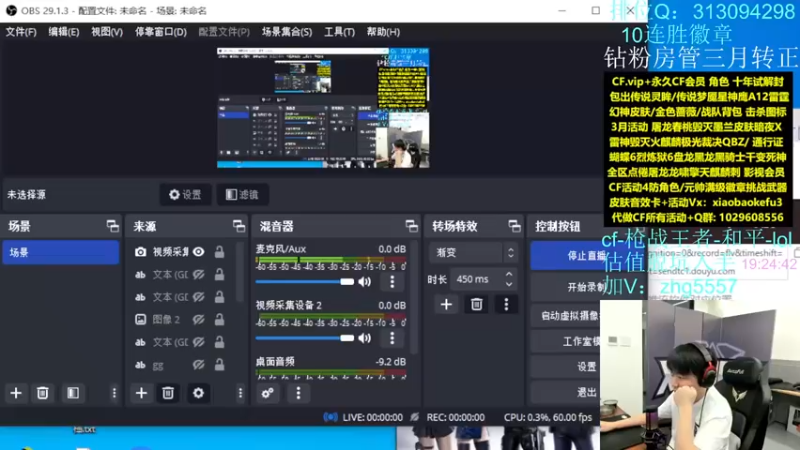Open the 文件(F) menu
800x450 pixels.
click(21, 32)
